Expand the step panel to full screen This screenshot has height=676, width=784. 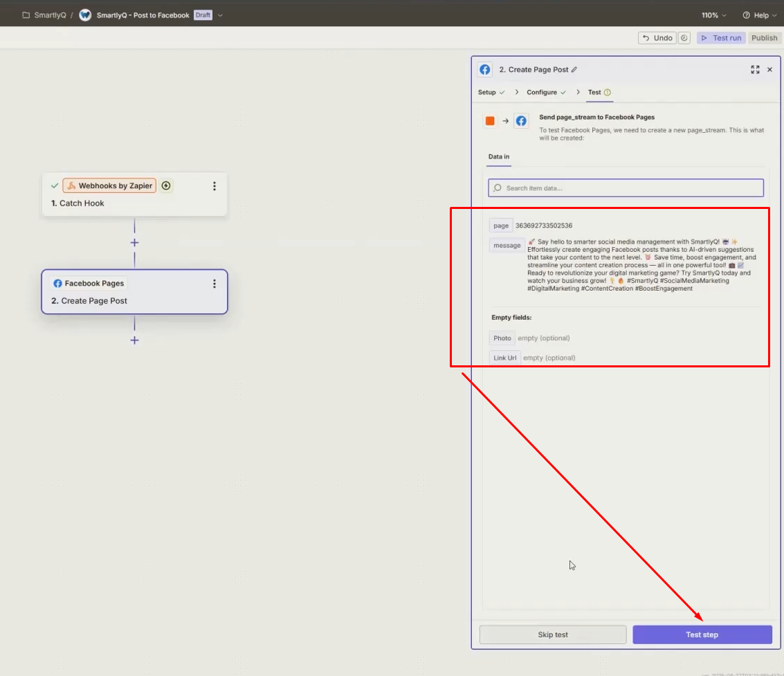click(755, 69)
